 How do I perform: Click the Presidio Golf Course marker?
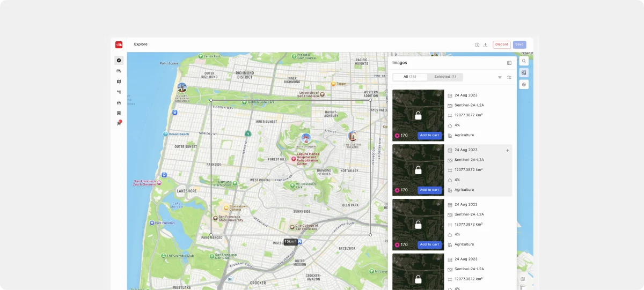point(294,55)
